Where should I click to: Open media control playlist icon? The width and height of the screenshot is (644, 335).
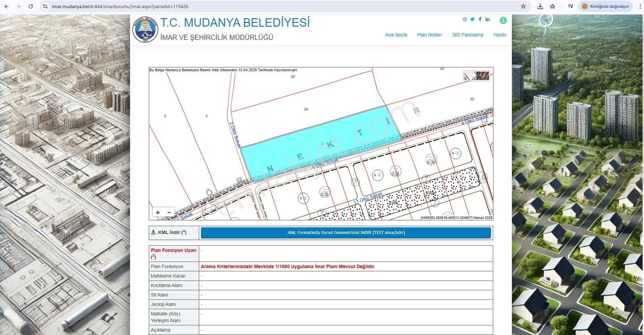click(x=570, y=6)
